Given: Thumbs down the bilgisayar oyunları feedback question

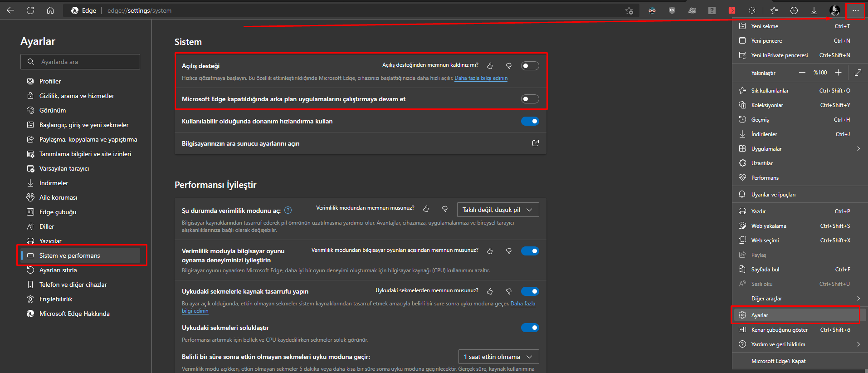Looking at the screenshot, I should (x=509, y=251).
